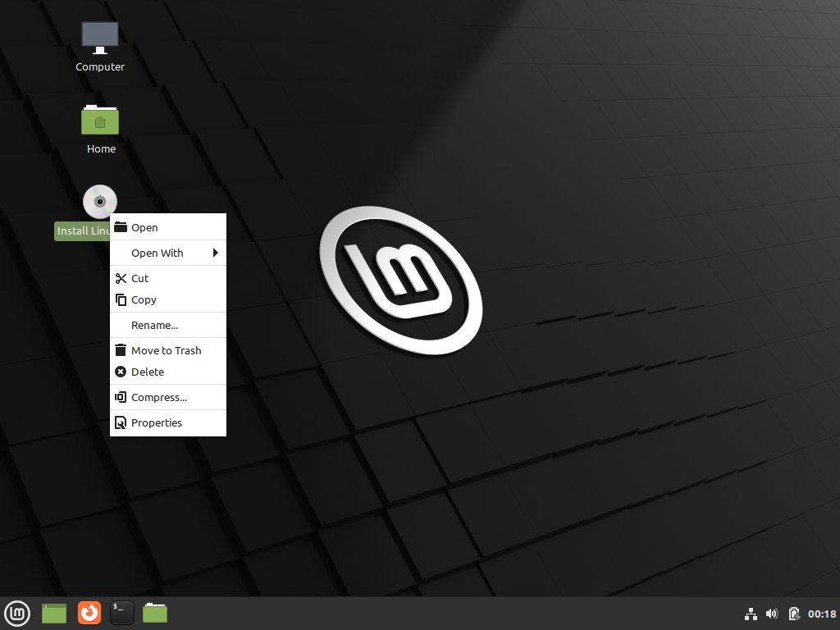The width and height of the screenshot is (840, 630).
Task: Open the sound volume tray icon
Action: click(772, 614)
